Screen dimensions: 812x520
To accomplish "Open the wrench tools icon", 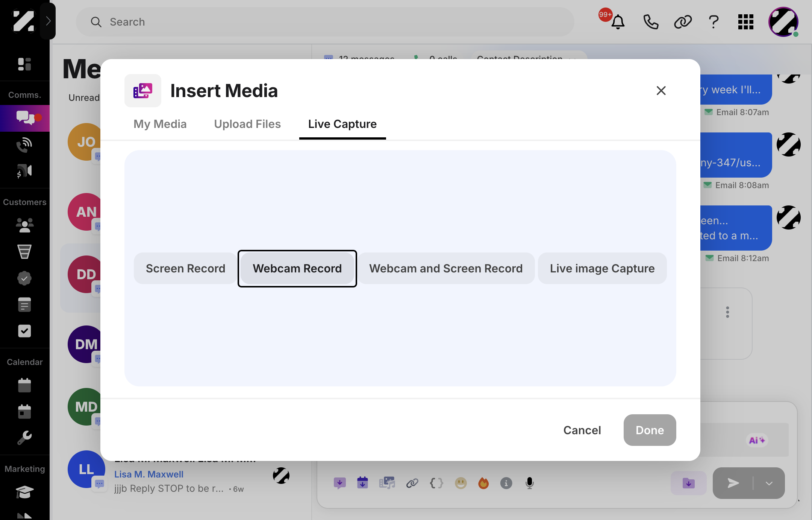I will pos(24,438).
